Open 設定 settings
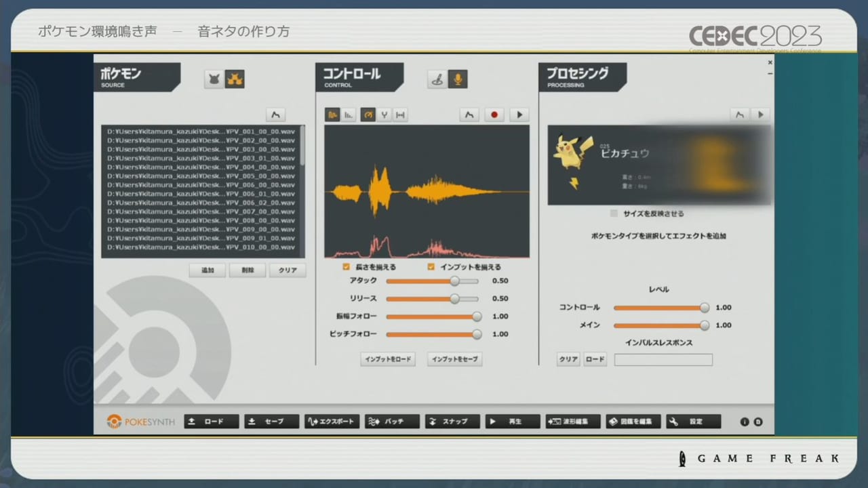The height and width of the screenshot is (488, 868). click(694, 422)
